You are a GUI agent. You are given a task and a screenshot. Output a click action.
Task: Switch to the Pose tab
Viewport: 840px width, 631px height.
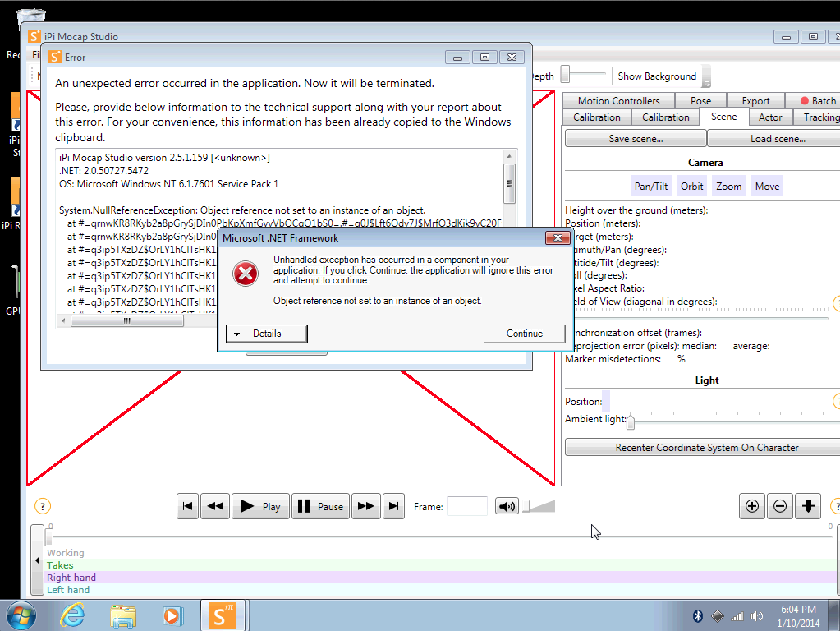coord(700,101)
